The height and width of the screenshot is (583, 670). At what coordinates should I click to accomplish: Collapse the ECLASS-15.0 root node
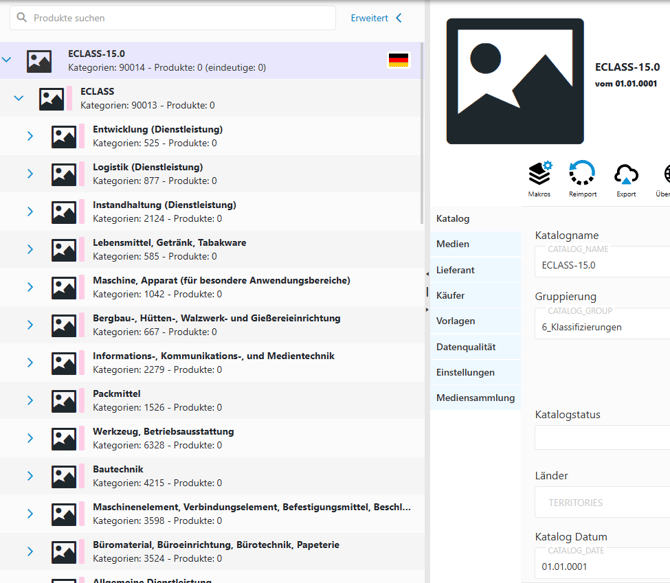coord(6,60)
